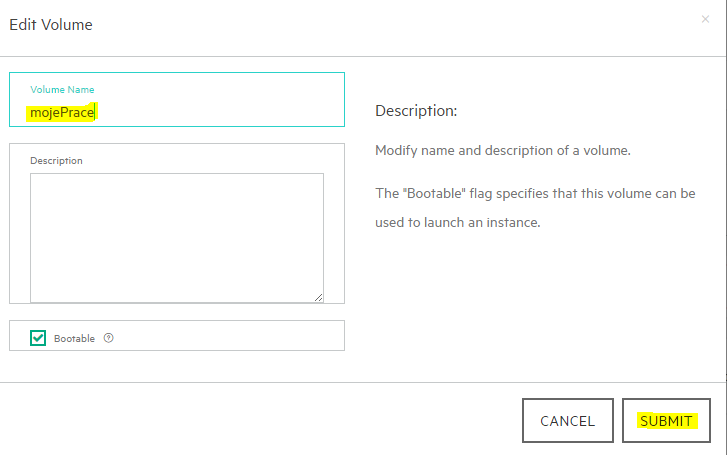The width and height of the screenshot is (727, 455).
Task: Click the Volume Name field label
Action: pyautogui.click(x=62, y=90)
